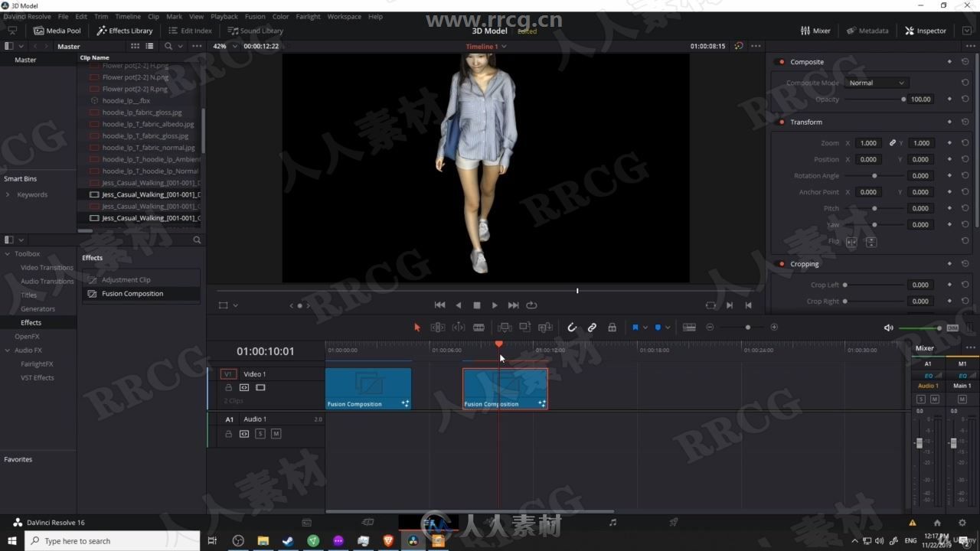
Task: Select the Blade Edit Mode tool
Action: point(479,328)
